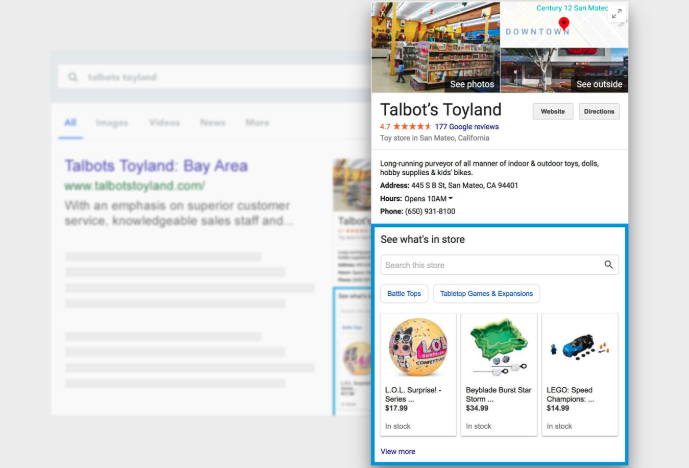The width and height of the screenshot is (689, 468).
Task: Focus the Search this store field
Action: point(490,265)
